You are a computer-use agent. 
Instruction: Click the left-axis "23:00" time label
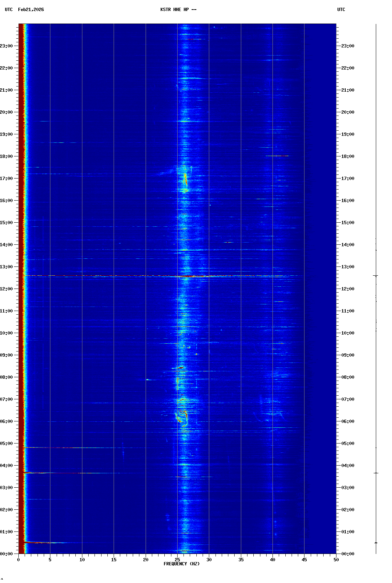[6, 46]
